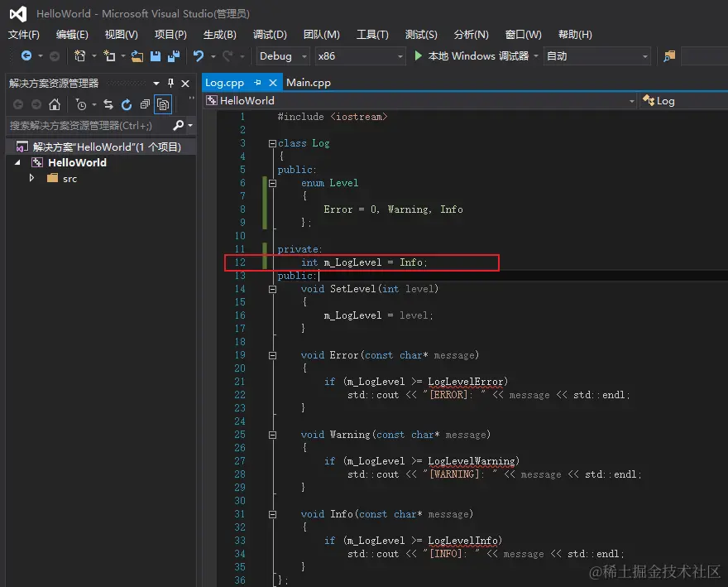728x587 pixels.
Task: Open the 调试(D) menu
Action: click(x=270, y=35)
